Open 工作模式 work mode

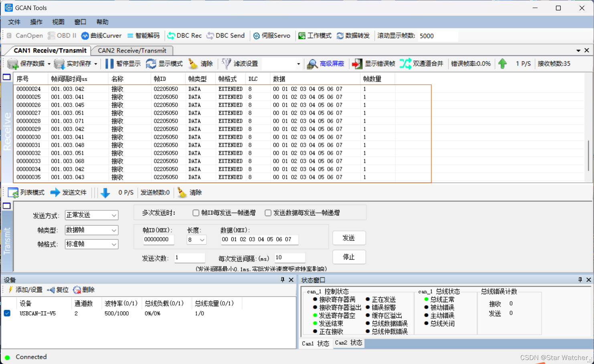point(315,36)
